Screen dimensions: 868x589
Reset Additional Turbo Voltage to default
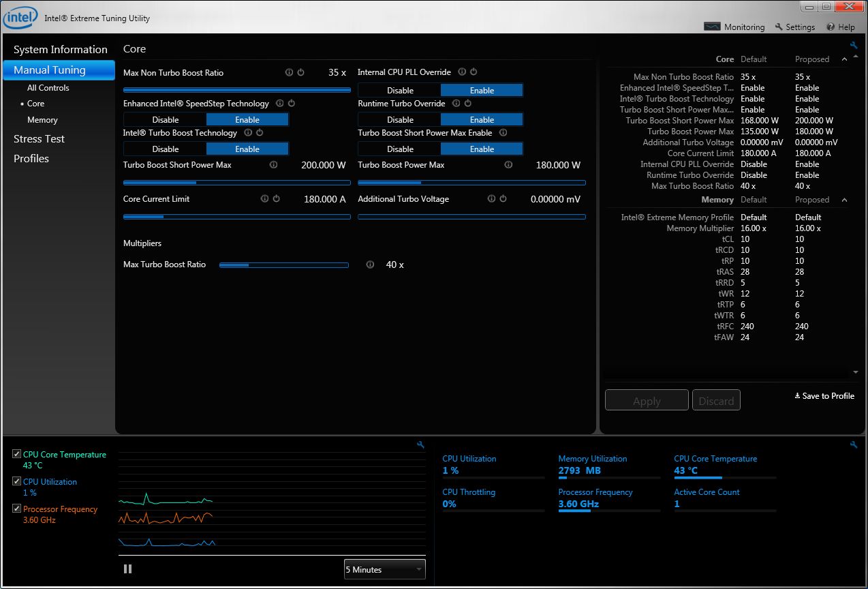click(x=503, y=199)
